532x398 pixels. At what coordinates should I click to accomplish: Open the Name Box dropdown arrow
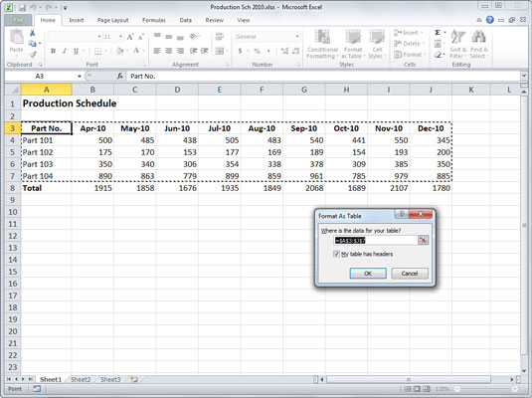click(79, 76)
